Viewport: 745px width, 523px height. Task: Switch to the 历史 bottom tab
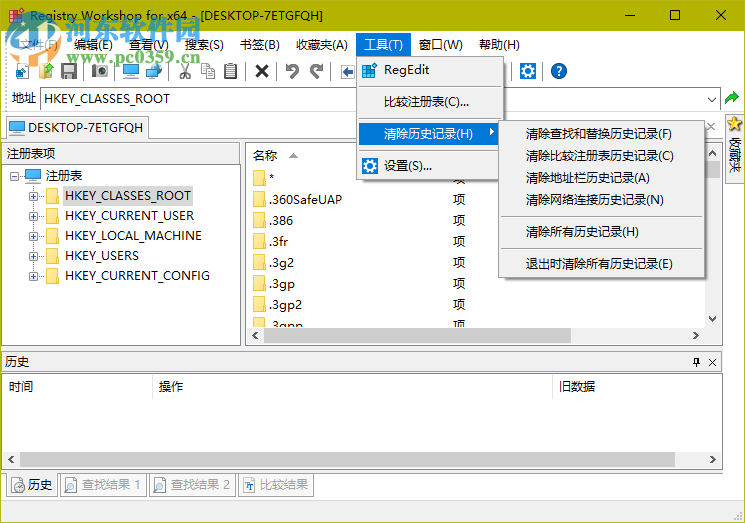pos(32,485)
